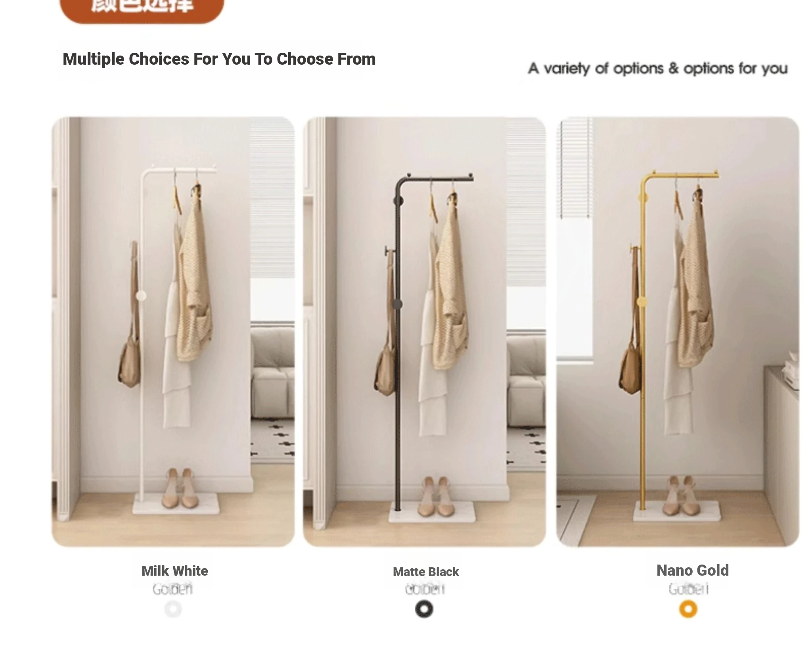
Task: Click the Milk White label
Action: click(x=174, y=570)
